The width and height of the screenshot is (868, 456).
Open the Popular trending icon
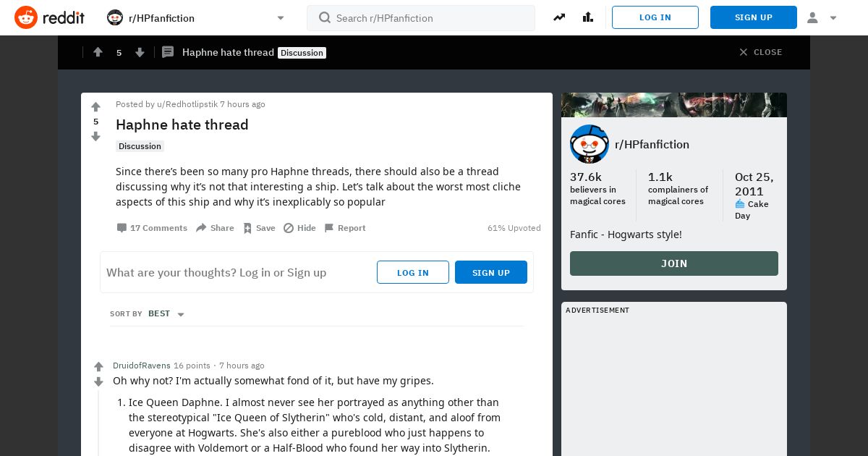pos(559,17)
